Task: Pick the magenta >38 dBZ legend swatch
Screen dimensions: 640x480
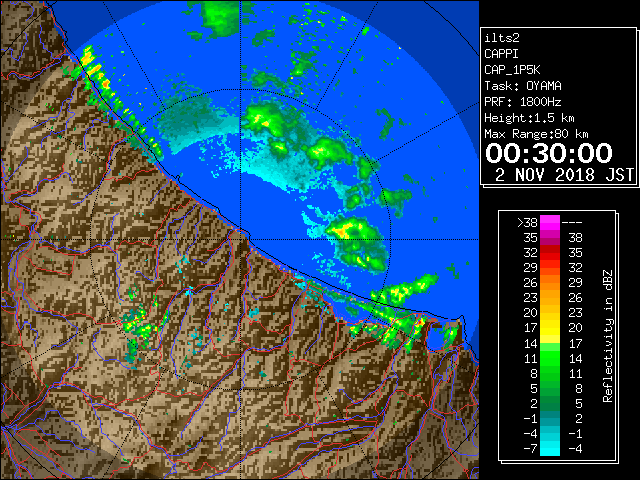Action: (550, 222)
